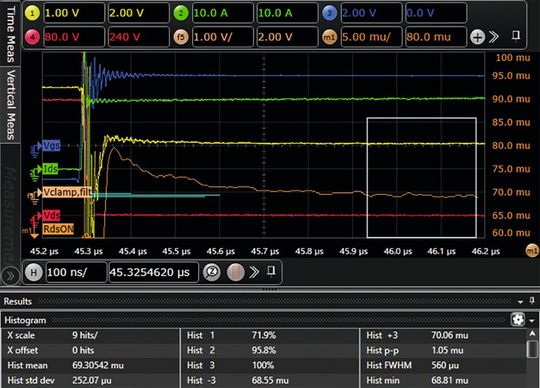Image resolution: width=540 pixels, height=388 pixels.
Task: Click m1 marker at time axis end
Action: (532, 251)
